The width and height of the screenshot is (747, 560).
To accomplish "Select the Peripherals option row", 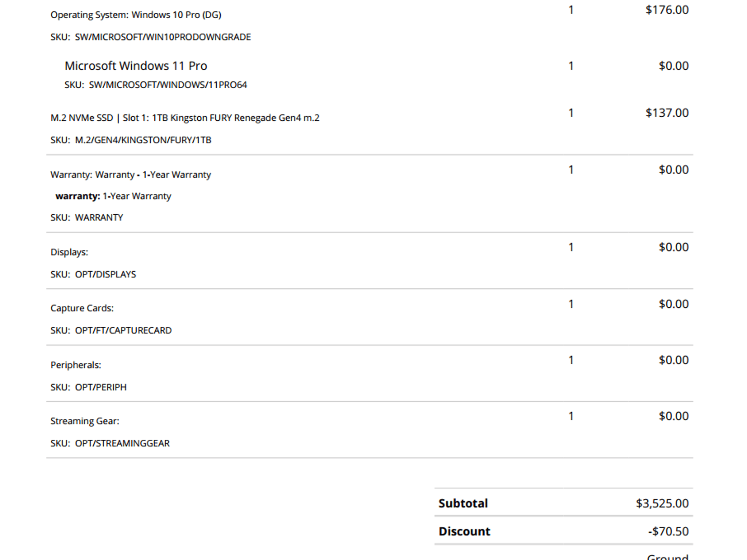I will pos(369,373).
